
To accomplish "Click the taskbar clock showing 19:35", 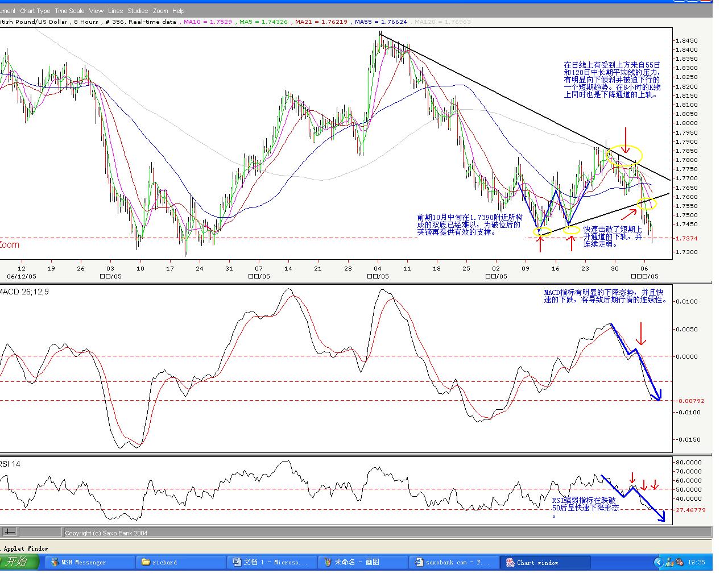I will pyautogui.click(x=697, y=562).
